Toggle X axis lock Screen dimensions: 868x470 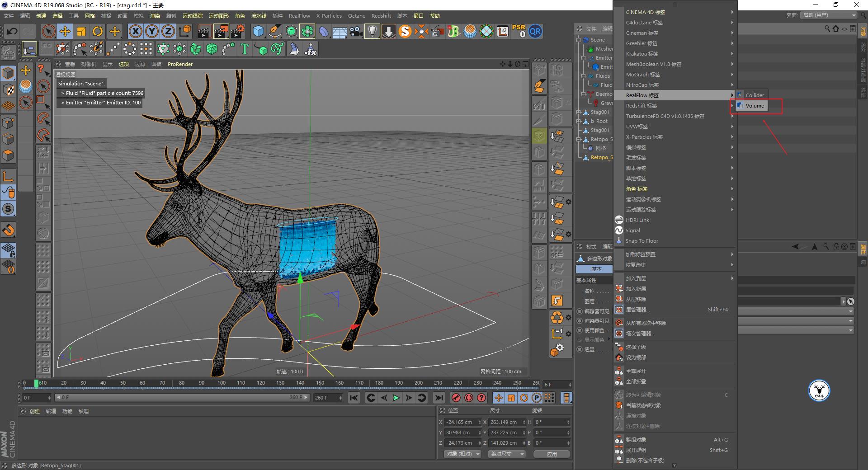click(135, 31)
